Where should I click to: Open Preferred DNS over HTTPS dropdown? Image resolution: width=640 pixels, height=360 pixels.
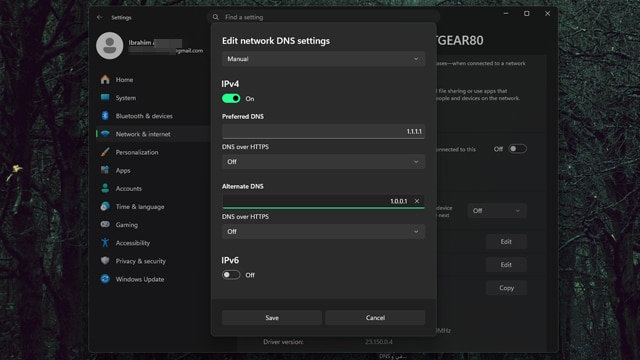point(323,162)
